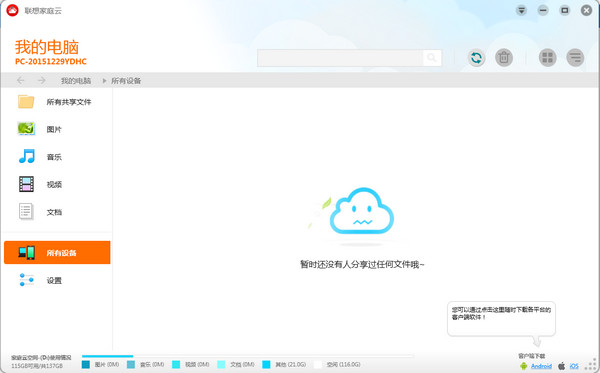This screenshot has width=600, height=373.
Task: Go back with the left arrow
Action: (x=21, y=80)
